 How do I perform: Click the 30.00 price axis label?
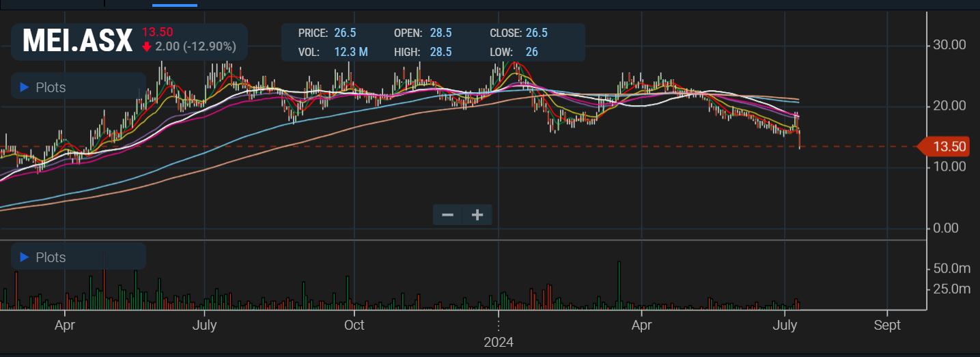click(949, 44)
